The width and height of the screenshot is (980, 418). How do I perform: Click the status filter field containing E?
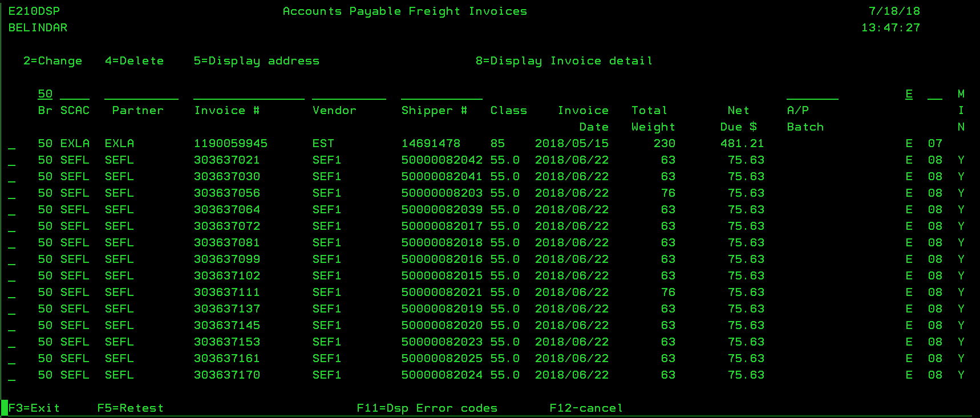click(x=909, y=94)
